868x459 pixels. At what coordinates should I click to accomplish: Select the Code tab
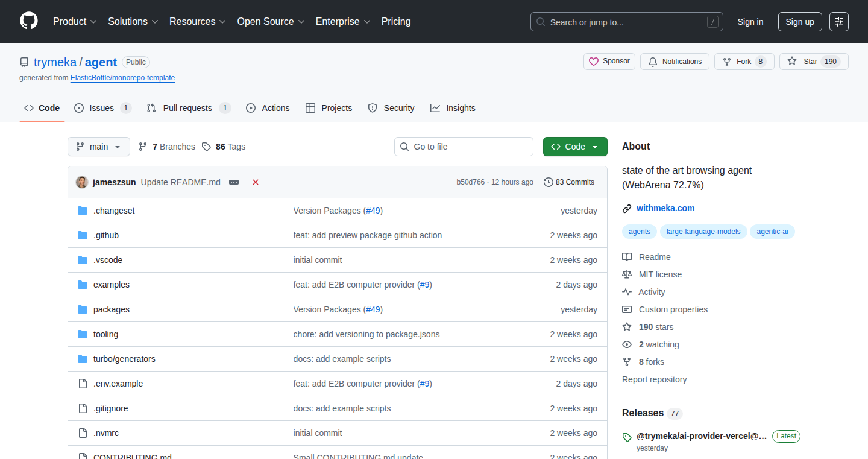pyautogui.click(x=42, y=108)
